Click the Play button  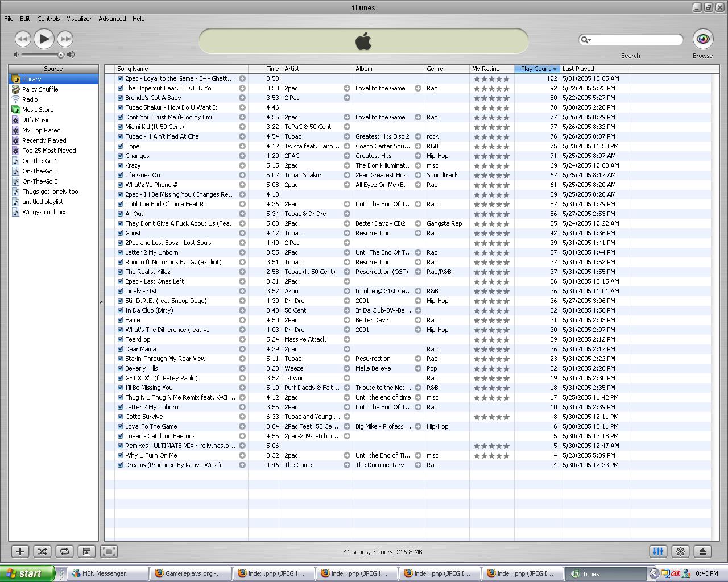44,39
